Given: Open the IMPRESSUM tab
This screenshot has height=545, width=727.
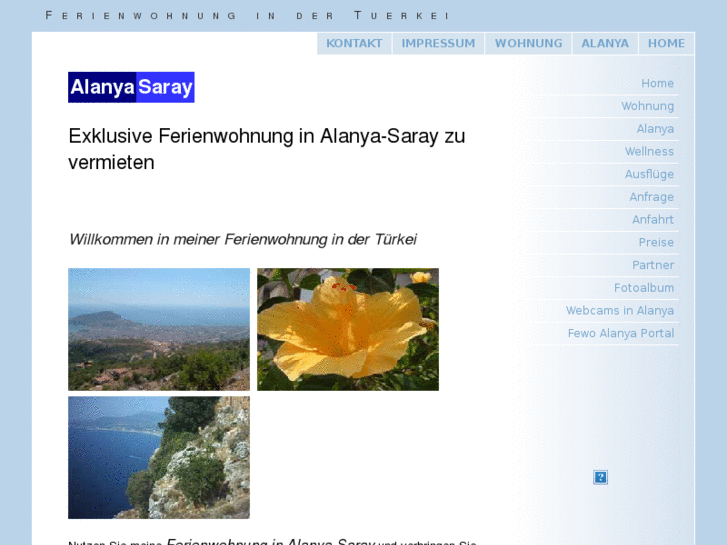Looking at the screenshot, I should click(438, 44).
